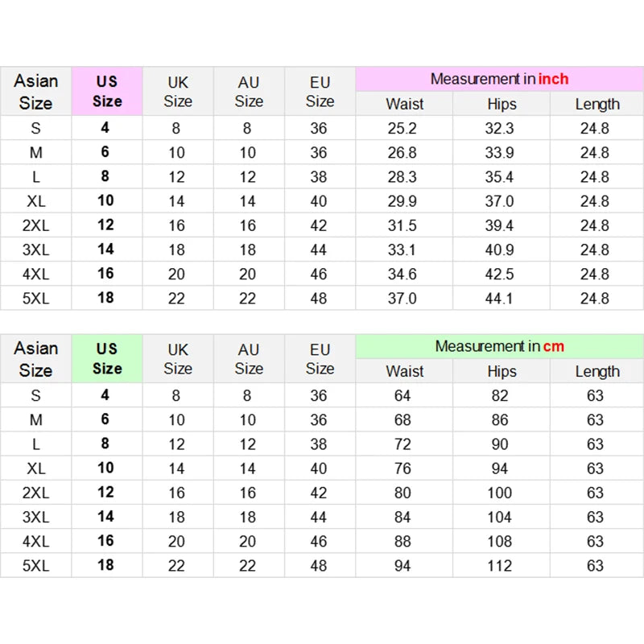Screen dimensions: 644x644
Task: Click the 94 waist value for 5XL
Action: pos(402,566)
